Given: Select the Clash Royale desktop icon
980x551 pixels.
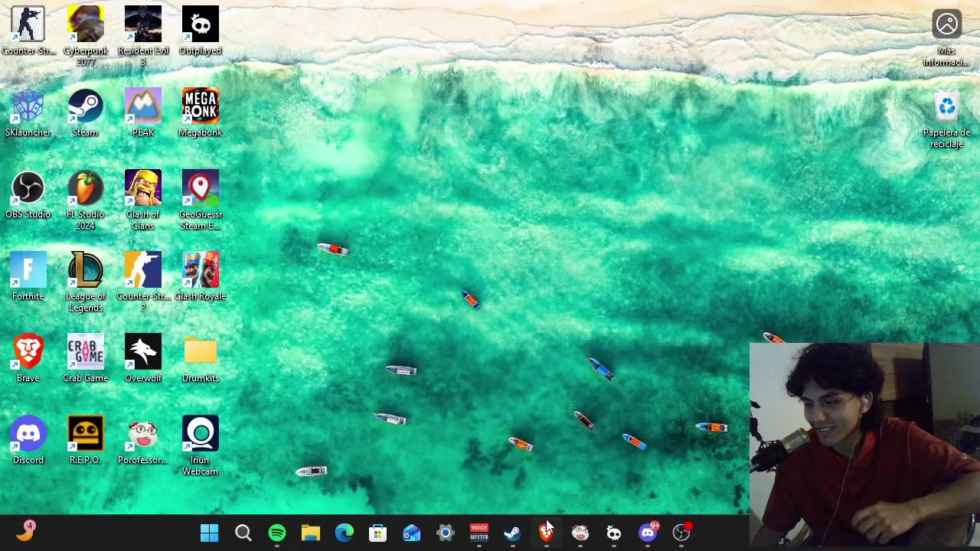Looking at the screenshot, I should (201, 276).
